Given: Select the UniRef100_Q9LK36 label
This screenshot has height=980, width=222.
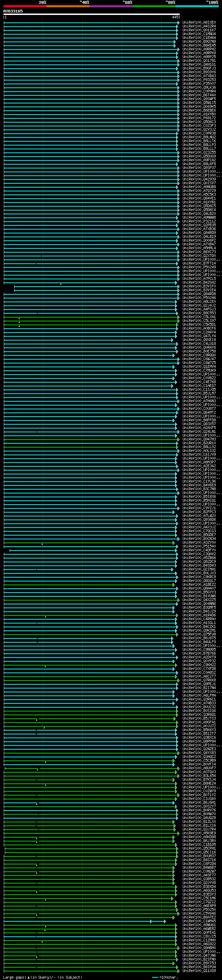Looking at the screenshot, I should click(x=199, y=87).
